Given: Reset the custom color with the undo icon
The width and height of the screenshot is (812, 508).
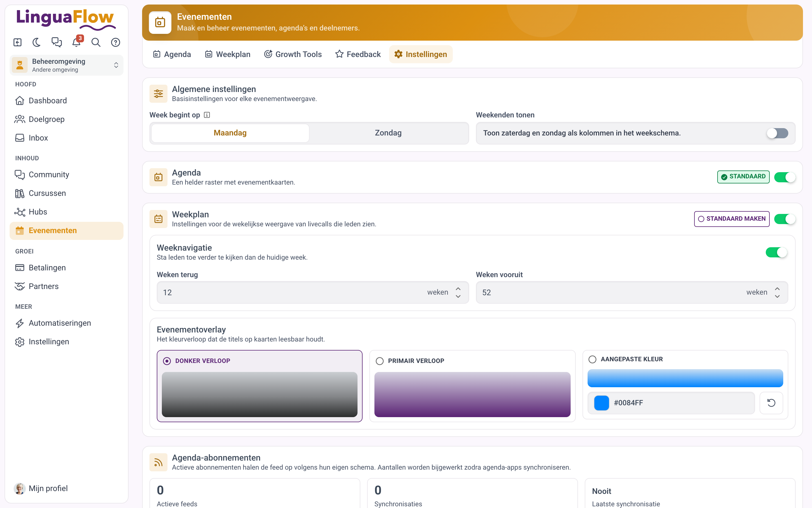Looking at the screenshot, I should 771,403.
